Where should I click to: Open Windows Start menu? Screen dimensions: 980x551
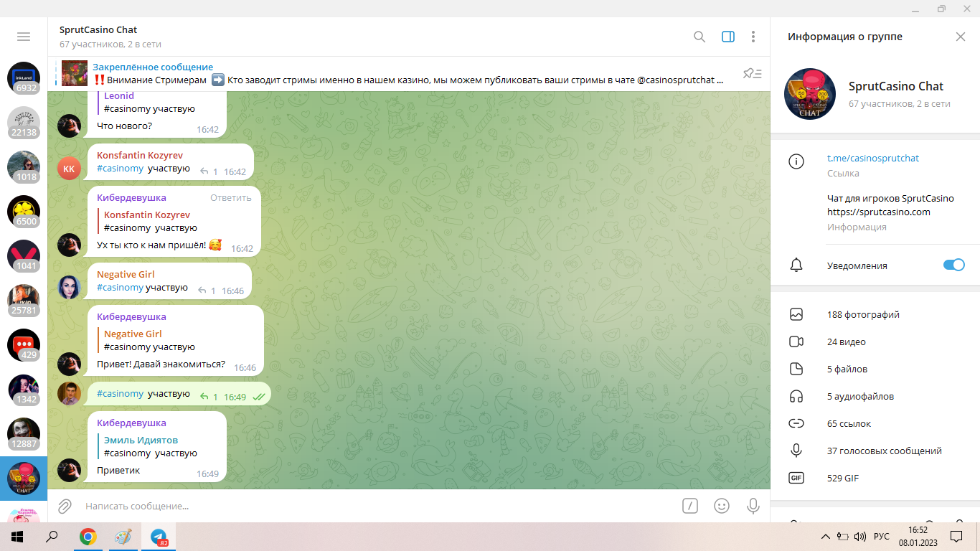[x=17, y=537]
